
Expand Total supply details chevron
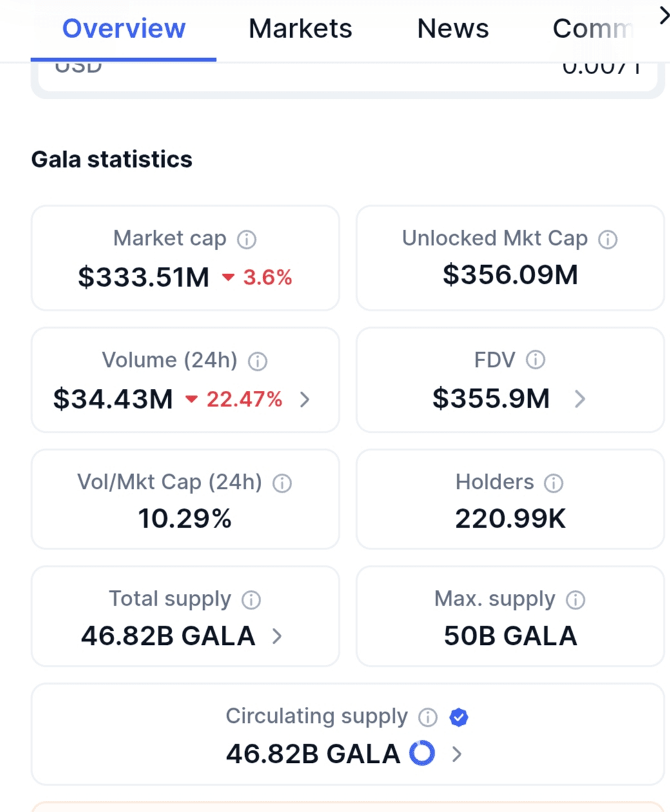tap(277, 637)
